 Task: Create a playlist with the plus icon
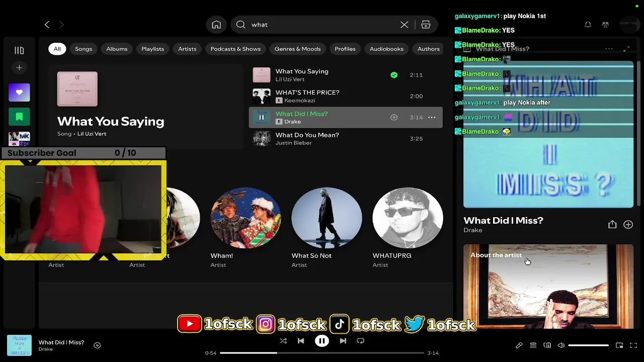(19, 67)
